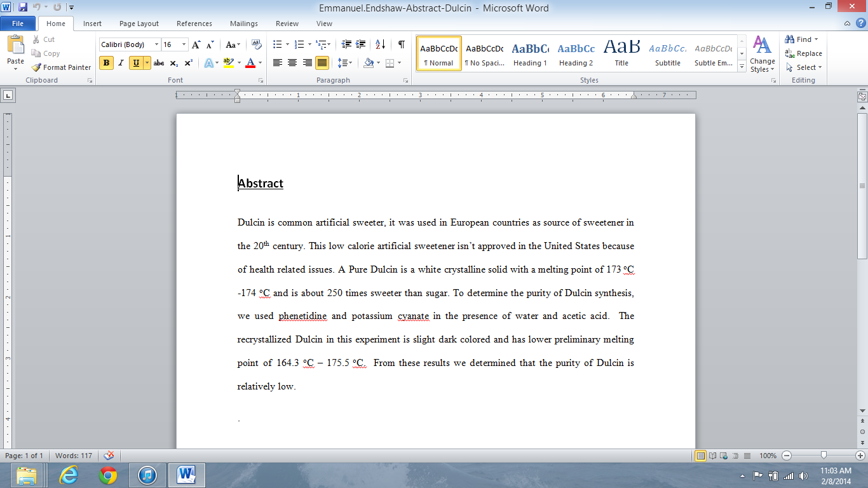Apply superscript formatting

(188, 63)
